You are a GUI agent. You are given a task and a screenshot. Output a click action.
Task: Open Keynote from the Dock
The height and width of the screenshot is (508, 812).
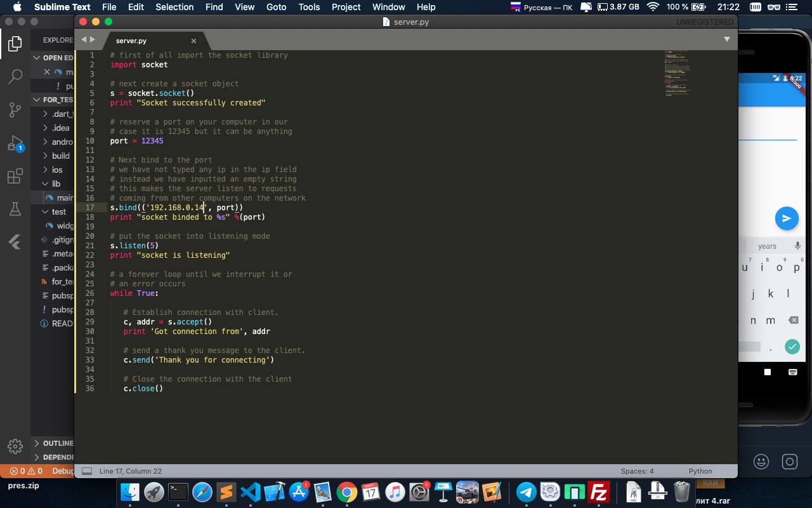pos(443,492)
